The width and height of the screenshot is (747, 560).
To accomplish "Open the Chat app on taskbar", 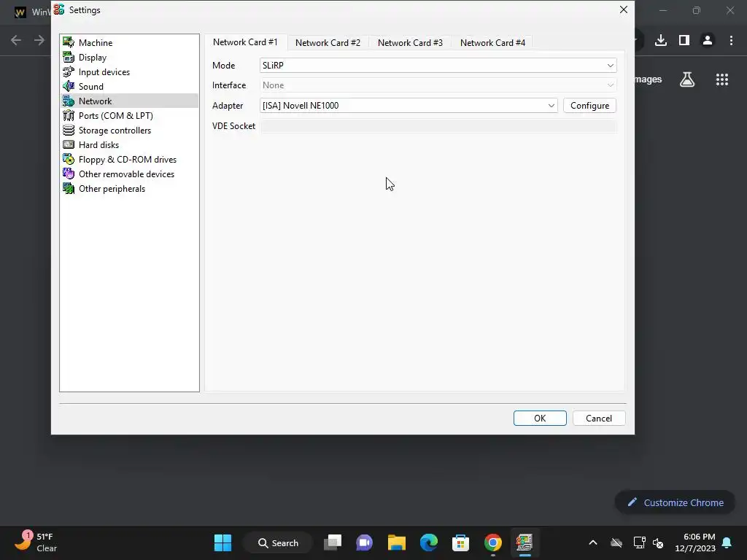I will pos(365,542).
